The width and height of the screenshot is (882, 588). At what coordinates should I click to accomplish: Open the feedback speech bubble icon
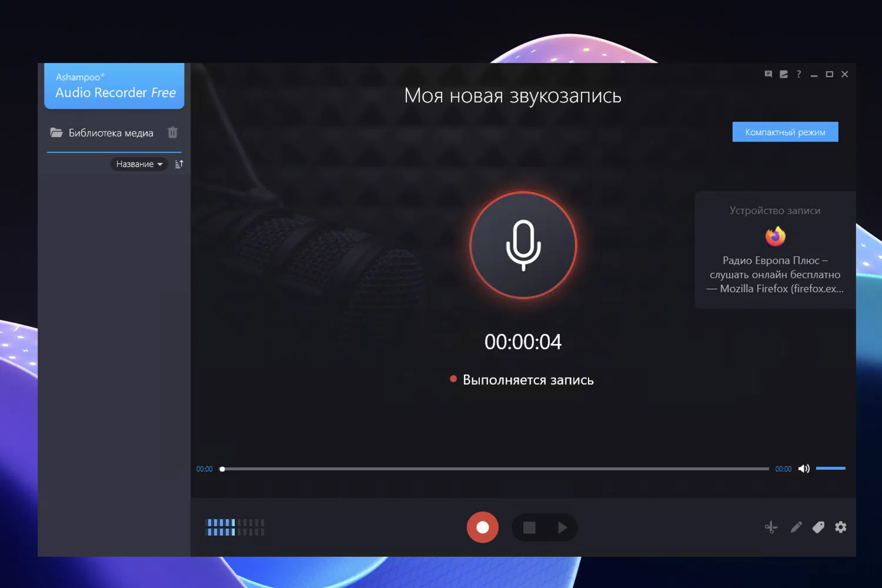768,74
